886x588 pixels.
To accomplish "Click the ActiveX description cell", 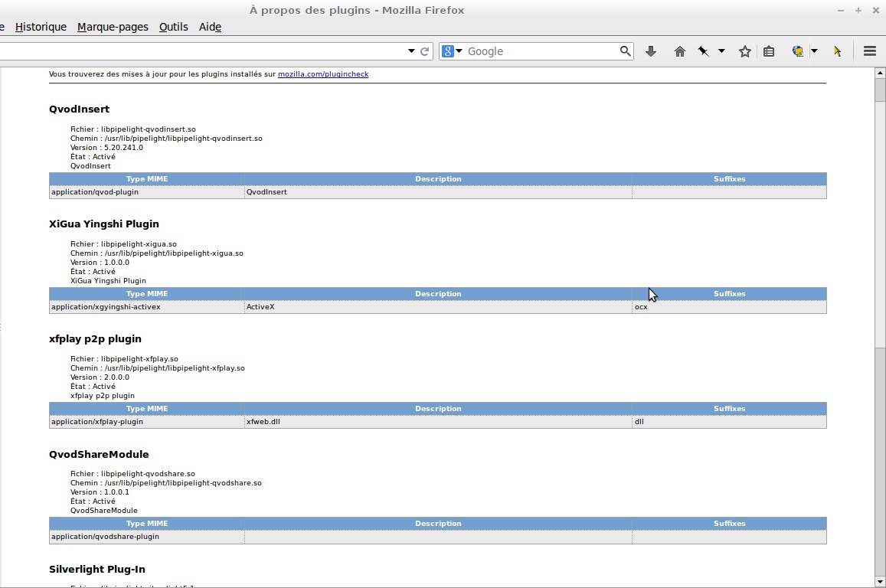I will tap(438, 307).
